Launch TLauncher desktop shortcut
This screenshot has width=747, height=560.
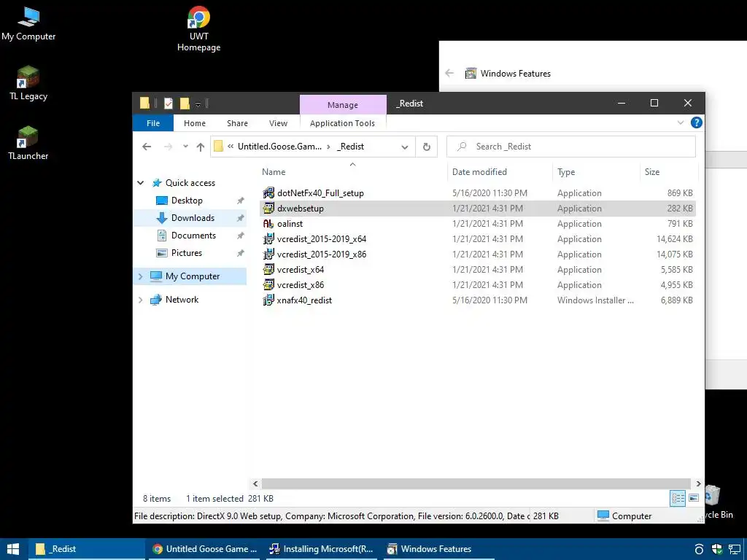coord(28,143)
